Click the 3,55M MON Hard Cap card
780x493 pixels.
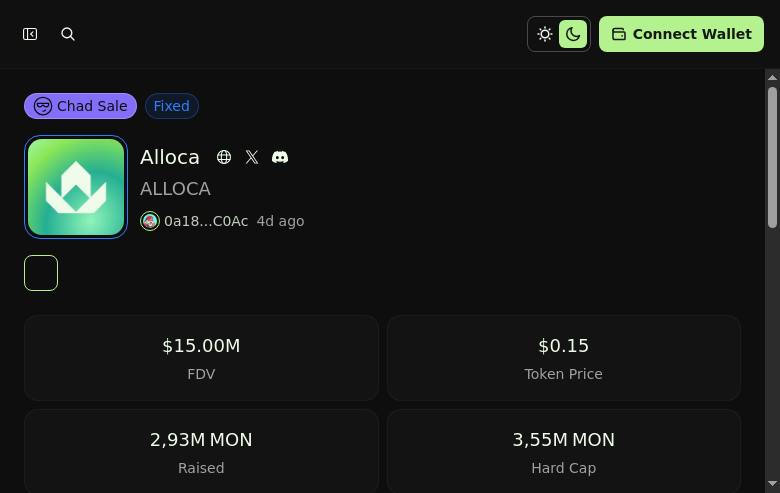[563, 451]
